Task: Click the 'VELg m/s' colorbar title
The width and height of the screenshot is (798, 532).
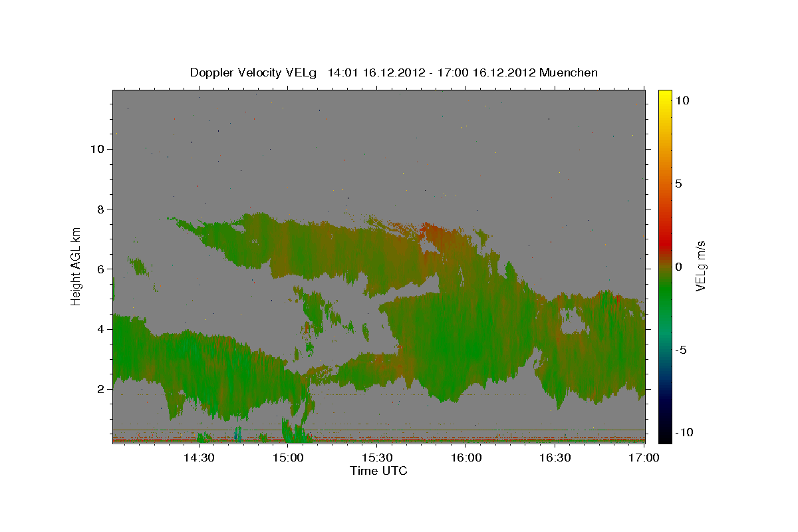Action: click(x=701, y=266)
